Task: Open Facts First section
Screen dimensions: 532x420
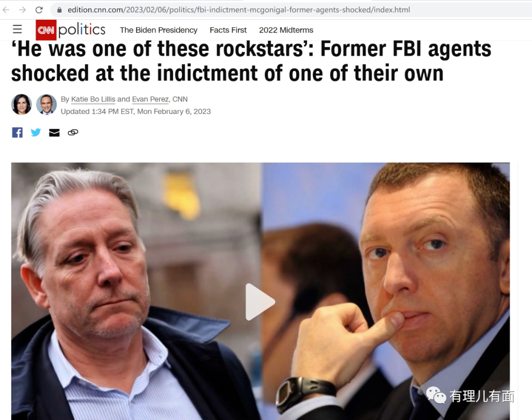Action: click(x=228, y=30)
